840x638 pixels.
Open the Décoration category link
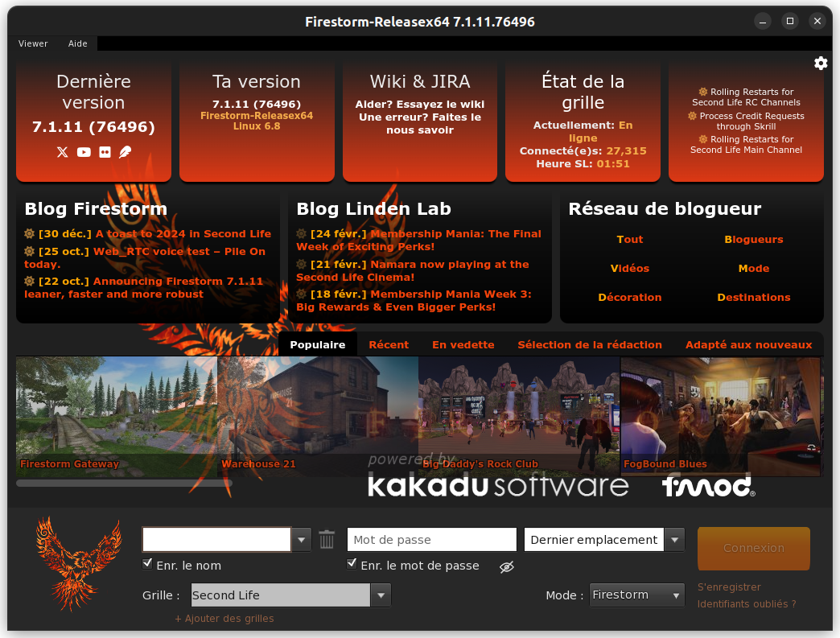630,298
